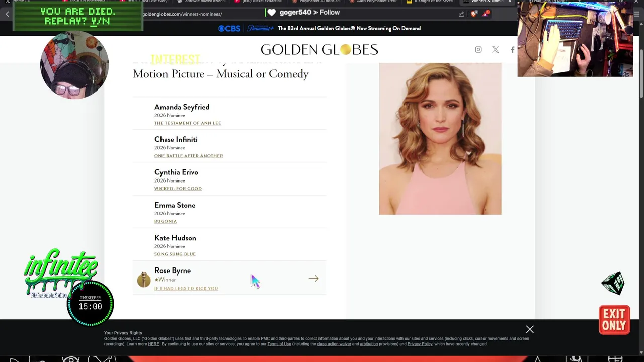Select winner Rose Byrne name
This screenshot has width=644, height=362.
click(x=173, y=270)
